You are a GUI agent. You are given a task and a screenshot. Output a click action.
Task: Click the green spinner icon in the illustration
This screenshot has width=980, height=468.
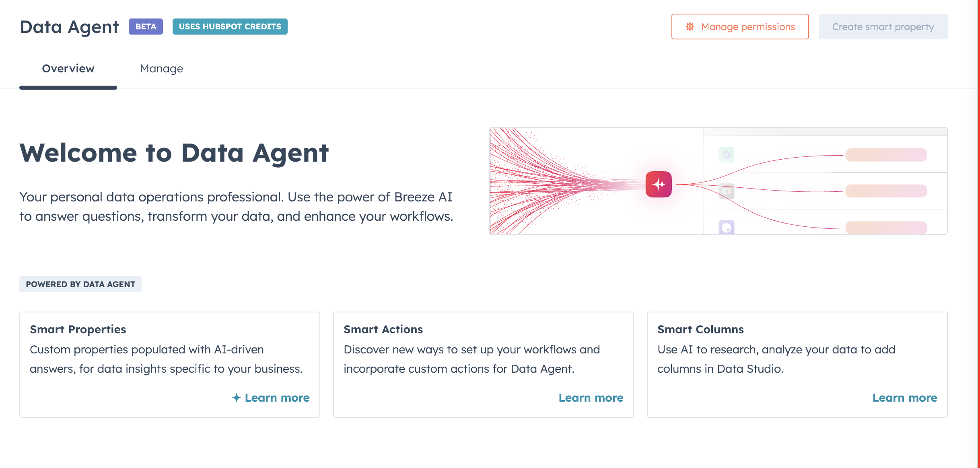(x=726, y=155)
